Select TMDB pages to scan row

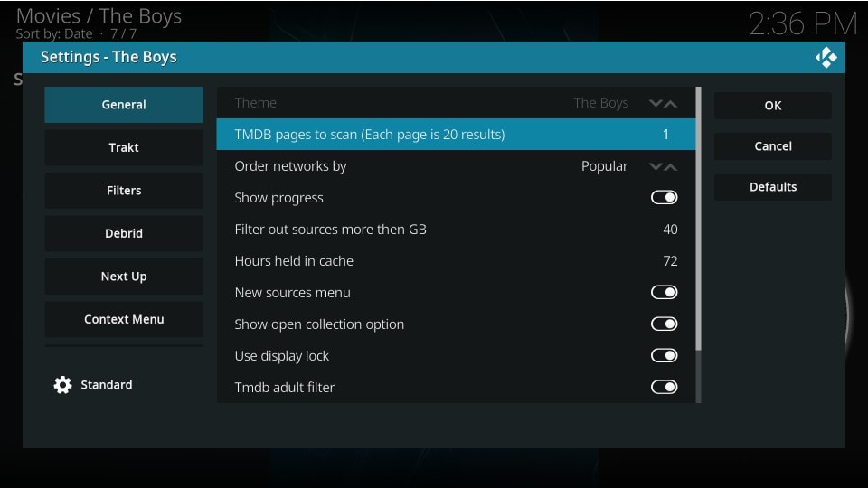(456, 135)
